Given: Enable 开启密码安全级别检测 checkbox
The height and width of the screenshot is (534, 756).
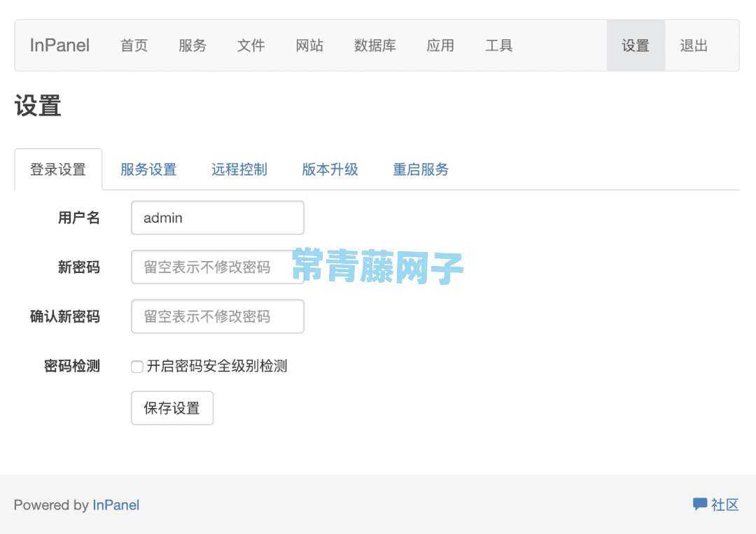Looking at the screenshot, I should pyautogui.click(x=136, y=366).
